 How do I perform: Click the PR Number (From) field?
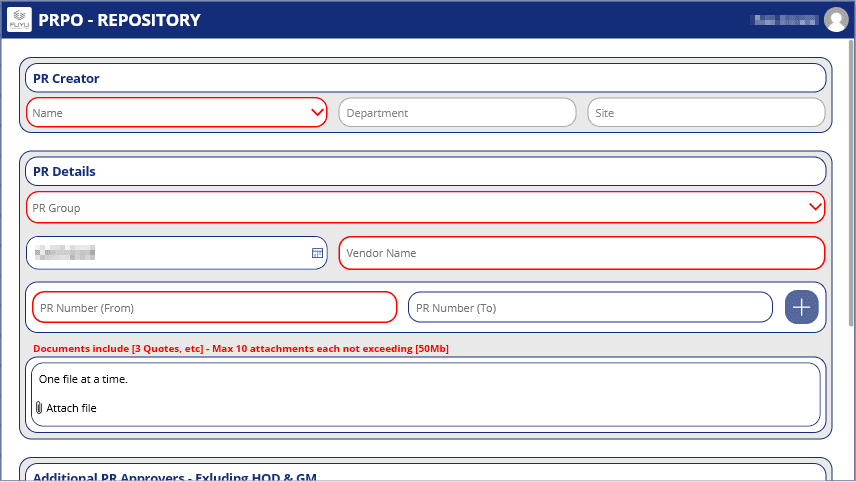214,308
